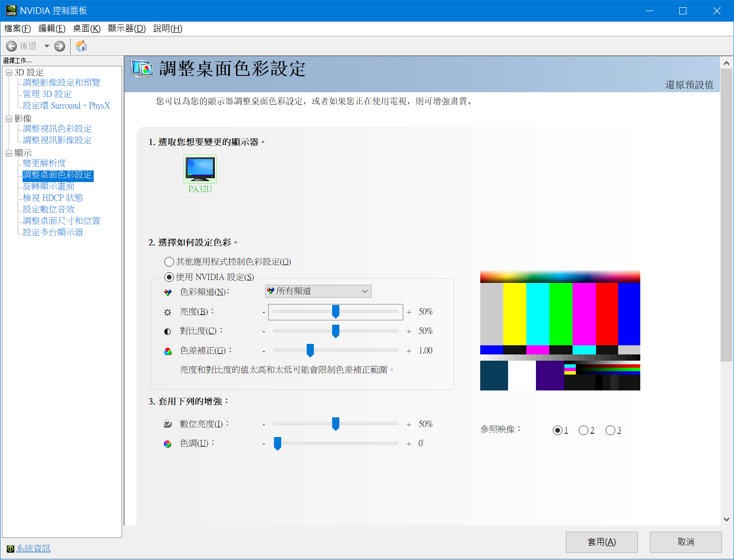Open the 檔案(F) menu
Image resolution: width=734 pixels, height=560 pixels.
pos(17,28)
